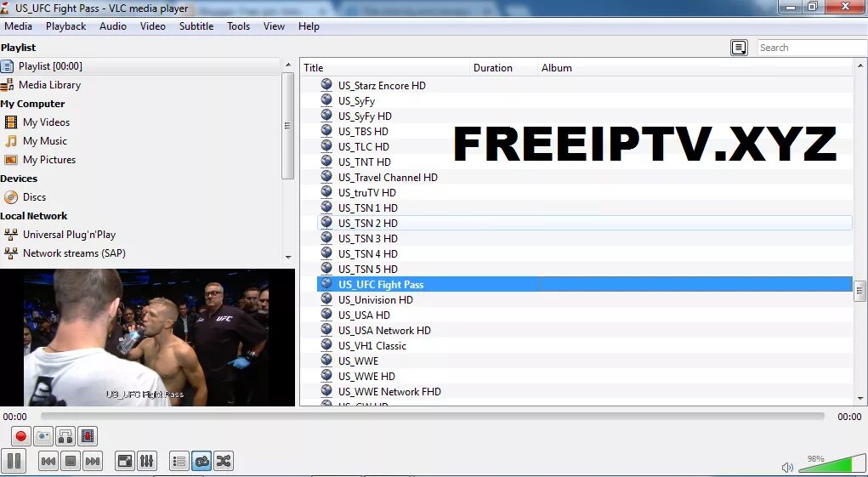Take a snapshot with the camera icon
The height and width of the screenshot is (477, 868).
pyautogui.click(x=43, y=436)
